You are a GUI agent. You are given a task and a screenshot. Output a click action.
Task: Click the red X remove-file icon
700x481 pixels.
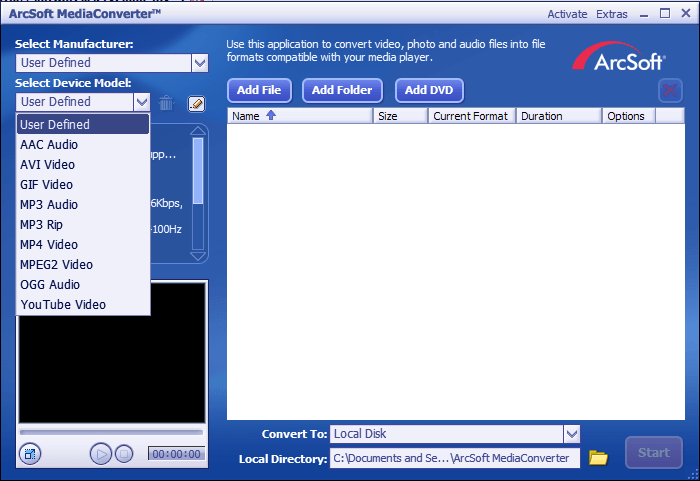pyautogui.click(x=670, y=91)
